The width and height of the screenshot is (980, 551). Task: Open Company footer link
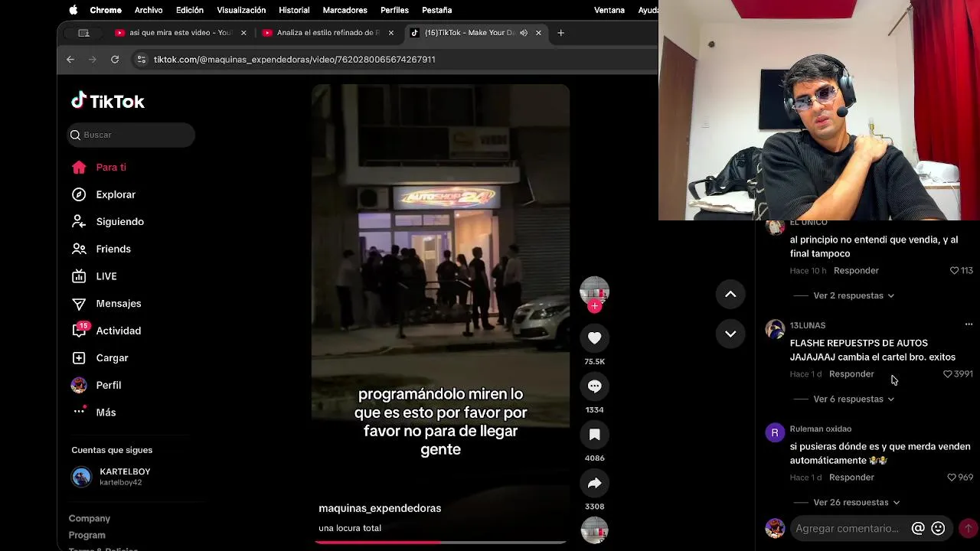point(90,519)
